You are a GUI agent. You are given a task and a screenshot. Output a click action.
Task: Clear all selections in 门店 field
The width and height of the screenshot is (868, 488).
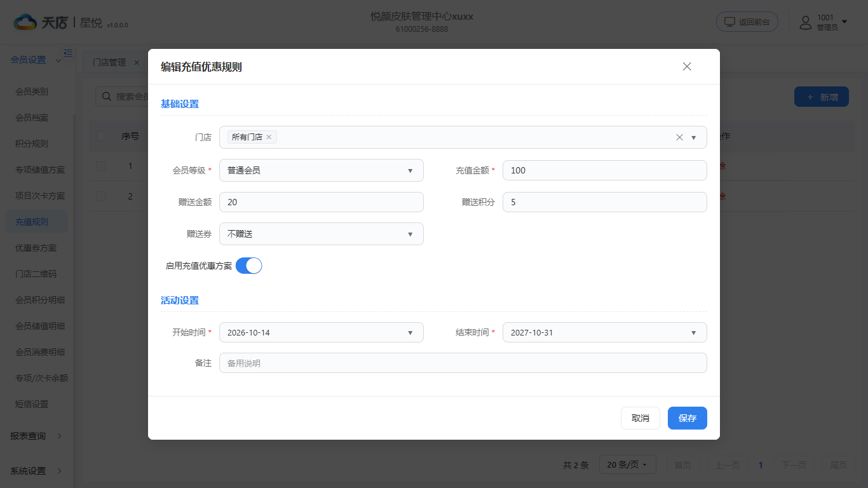tap(679, 137)
